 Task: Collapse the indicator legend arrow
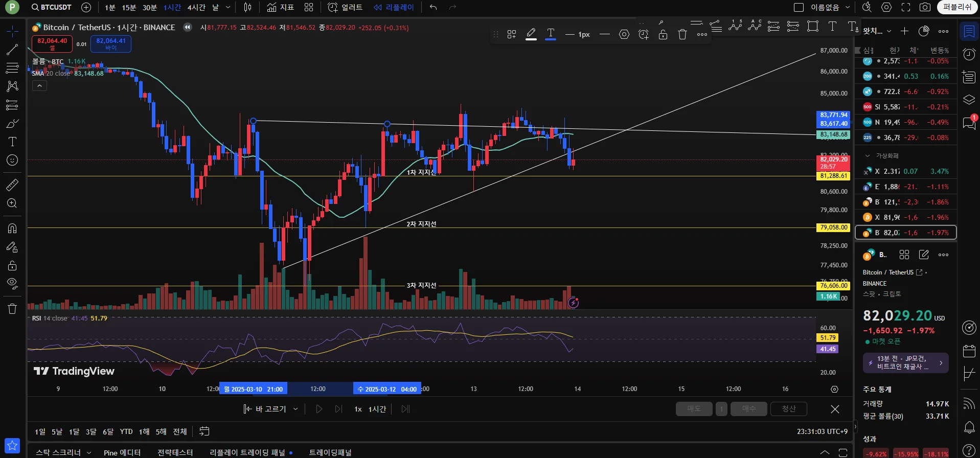39,86
